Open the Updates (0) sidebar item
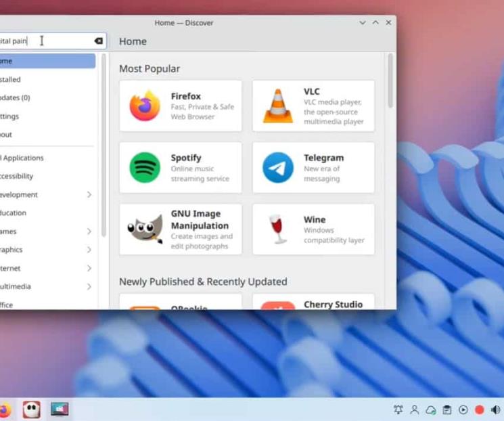 (47, 97)
